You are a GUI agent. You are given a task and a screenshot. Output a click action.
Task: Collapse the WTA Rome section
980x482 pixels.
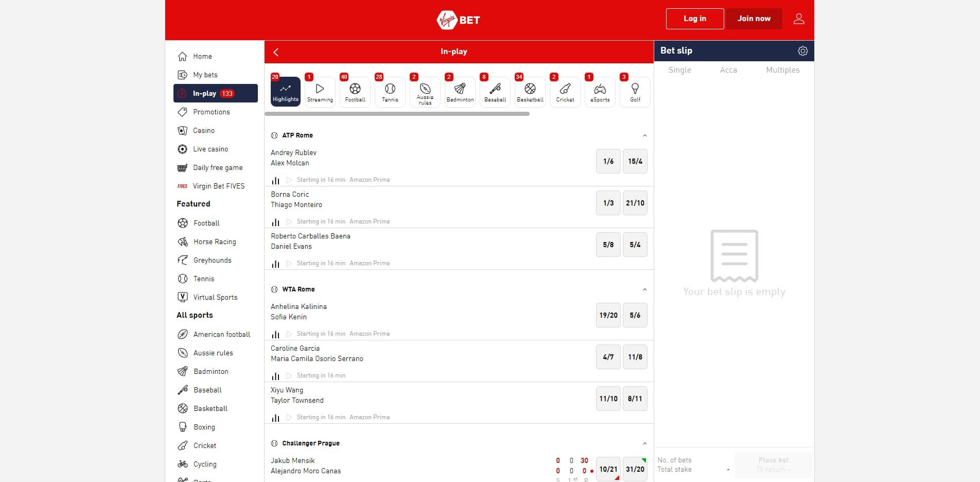click(644, 289)
